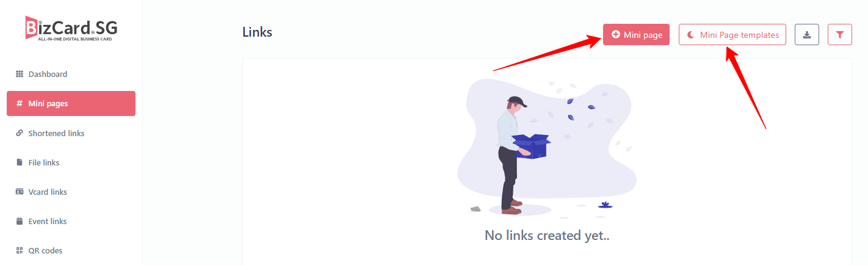Click the QR codes icon
This screenshot has height=265, width=868.
19,250
